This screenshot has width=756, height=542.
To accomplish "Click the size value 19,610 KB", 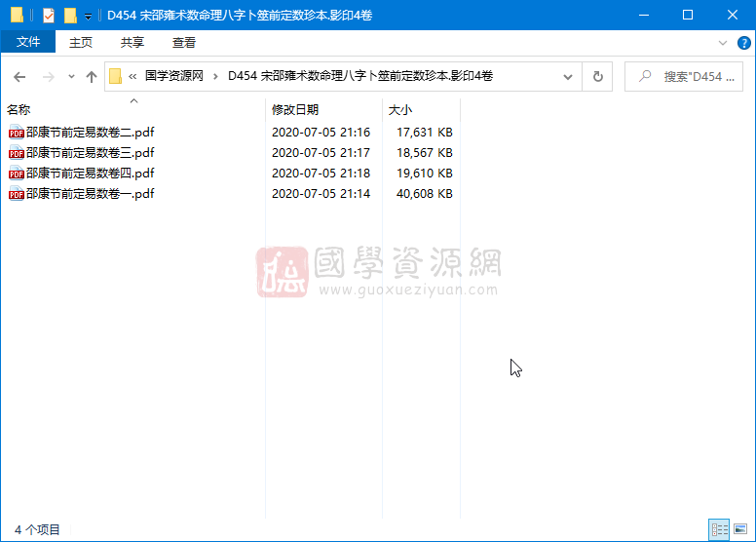I will pos(425,173).
